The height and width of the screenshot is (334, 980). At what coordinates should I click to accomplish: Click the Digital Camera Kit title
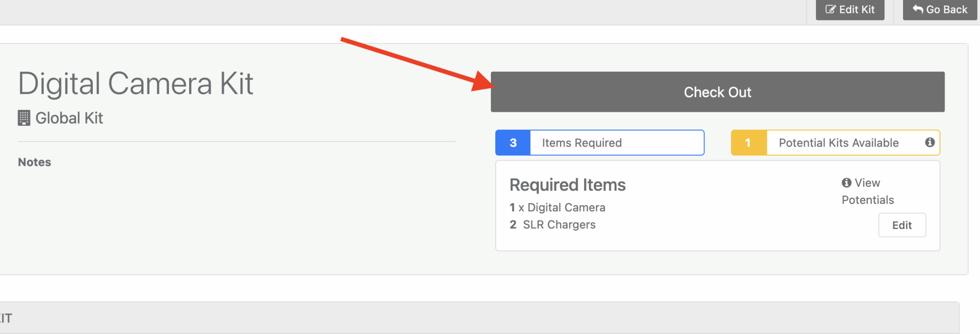tap(135, 84)
